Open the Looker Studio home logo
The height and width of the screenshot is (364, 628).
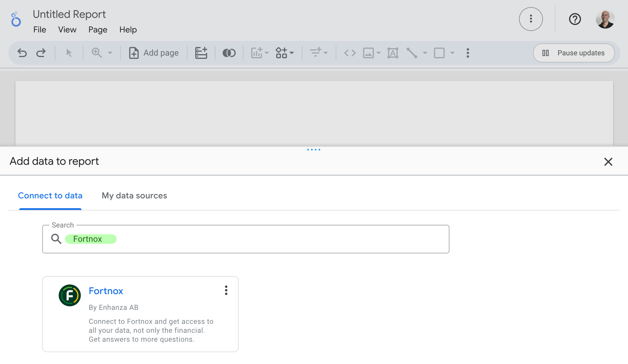click(x=16, y=20)
